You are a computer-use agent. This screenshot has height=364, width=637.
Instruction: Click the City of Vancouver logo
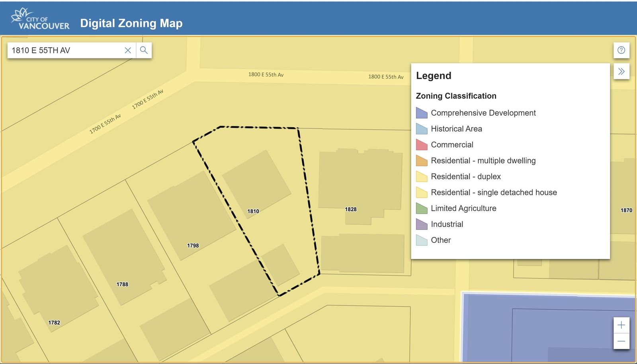point(40,19)
